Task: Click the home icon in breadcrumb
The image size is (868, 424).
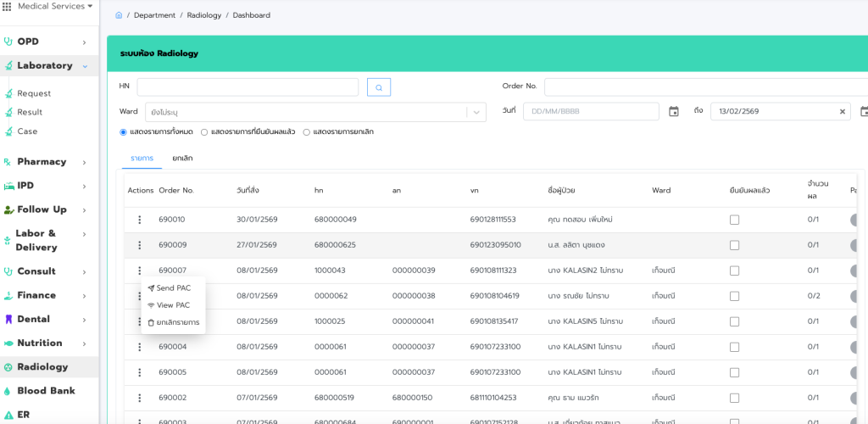Action: click(119, 15)
